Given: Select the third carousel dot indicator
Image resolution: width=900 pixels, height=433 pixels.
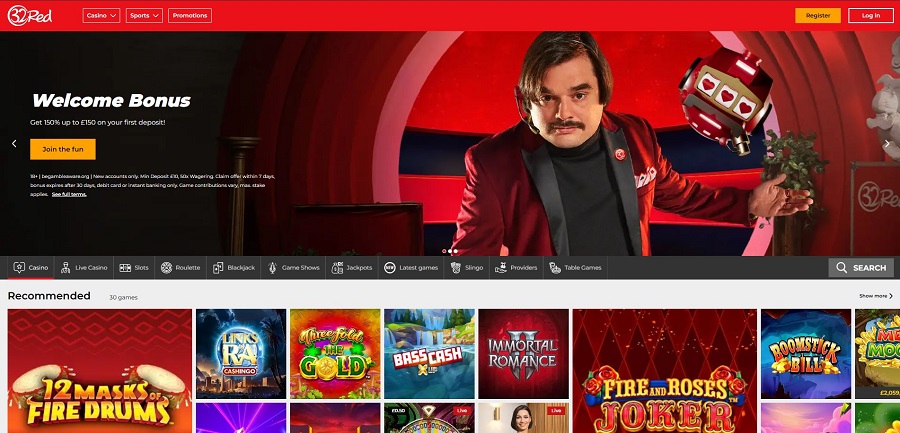Looking at the screenshot, I should pos(456,251).
